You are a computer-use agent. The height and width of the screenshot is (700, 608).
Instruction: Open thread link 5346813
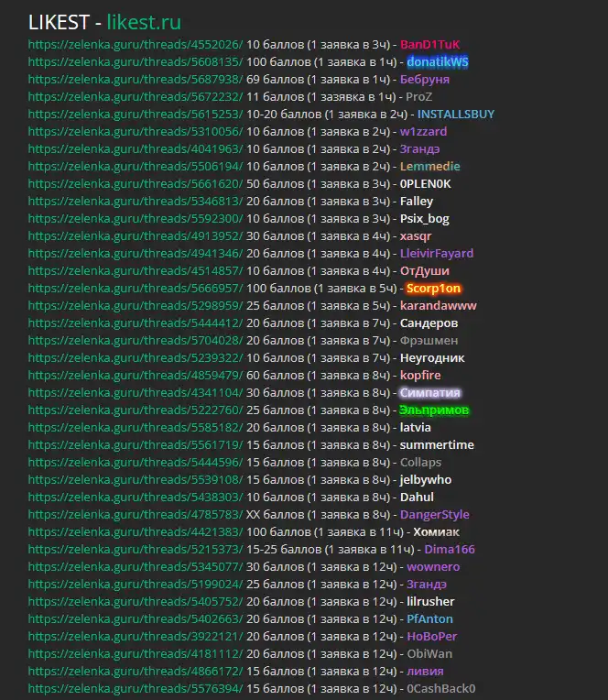point(136,202)
